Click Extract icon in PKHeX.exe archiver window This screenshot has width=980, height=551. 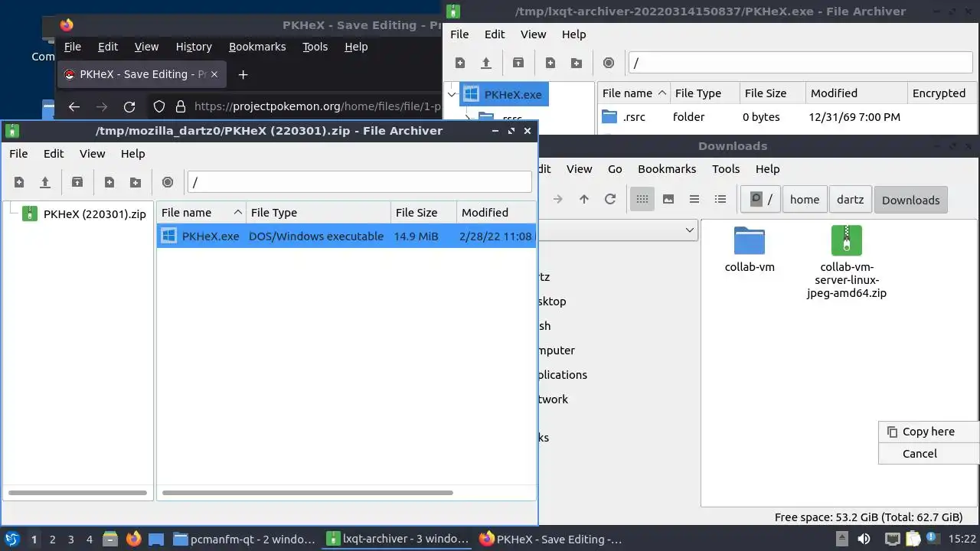(518, 63)
